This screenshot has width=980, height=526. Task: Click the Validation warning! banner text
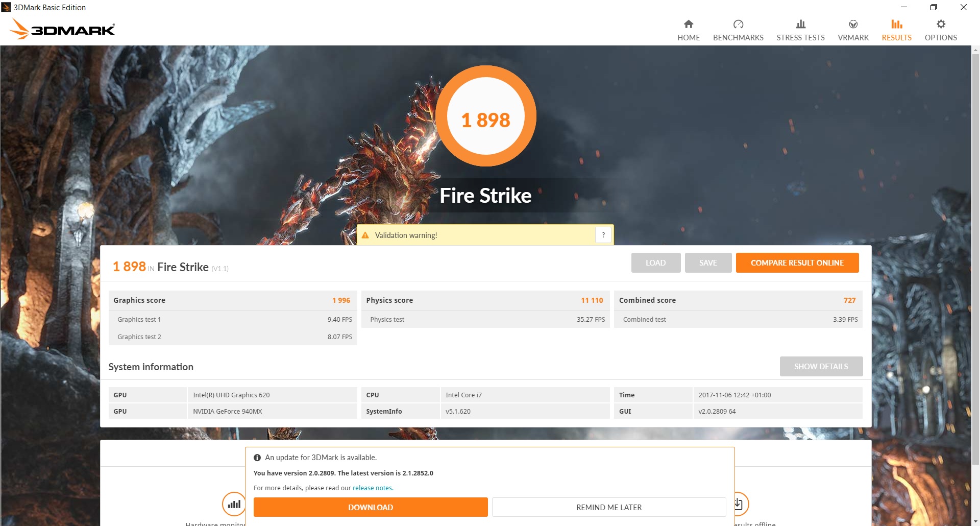point(406,235)
